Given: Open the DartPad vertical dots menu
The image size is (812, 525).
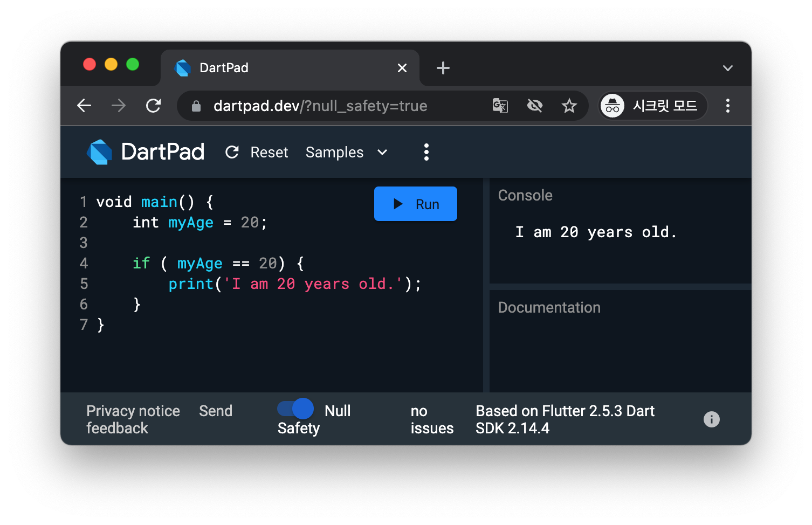Looking at the screenshot, I should click(426, 152).
